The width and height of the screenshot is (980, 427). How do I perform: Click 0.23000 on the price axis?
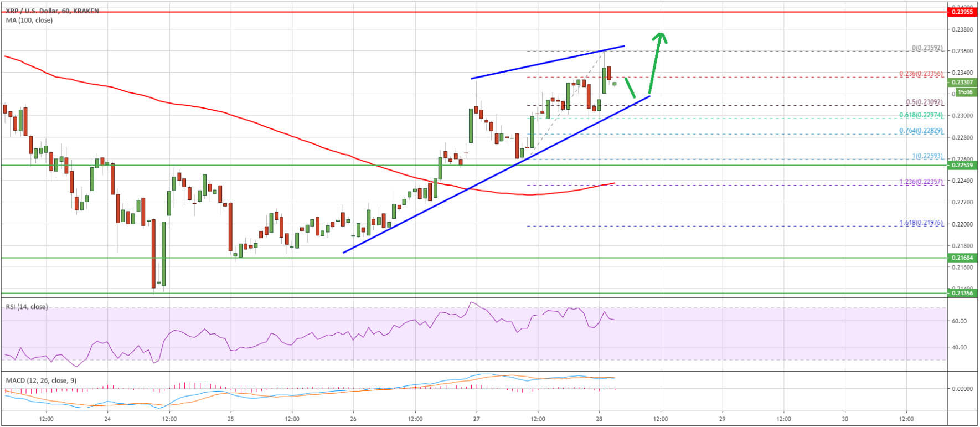[x=962, y=116]
